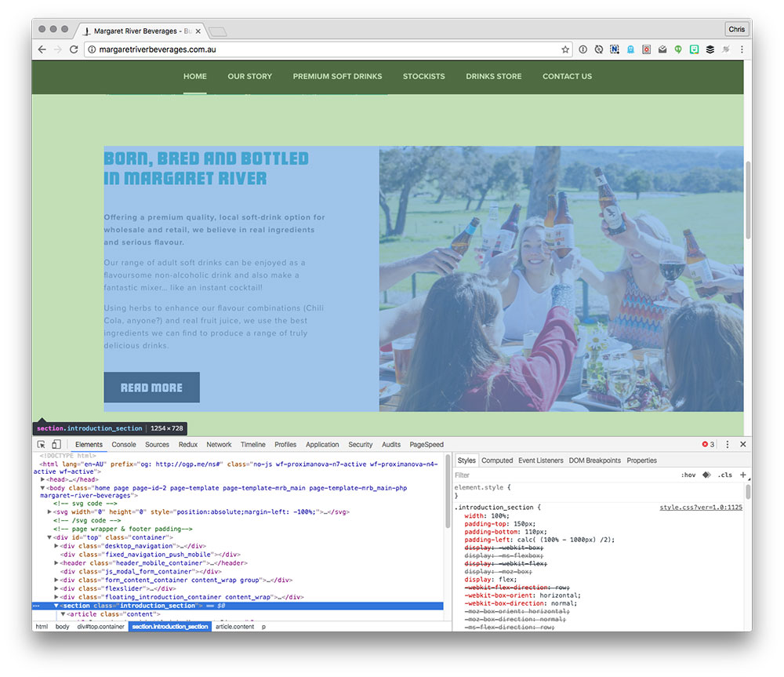This screenshot has height=677, width=784.
Task: Open the green Hangouts extension icon
Action: click(x=678, y=49)
